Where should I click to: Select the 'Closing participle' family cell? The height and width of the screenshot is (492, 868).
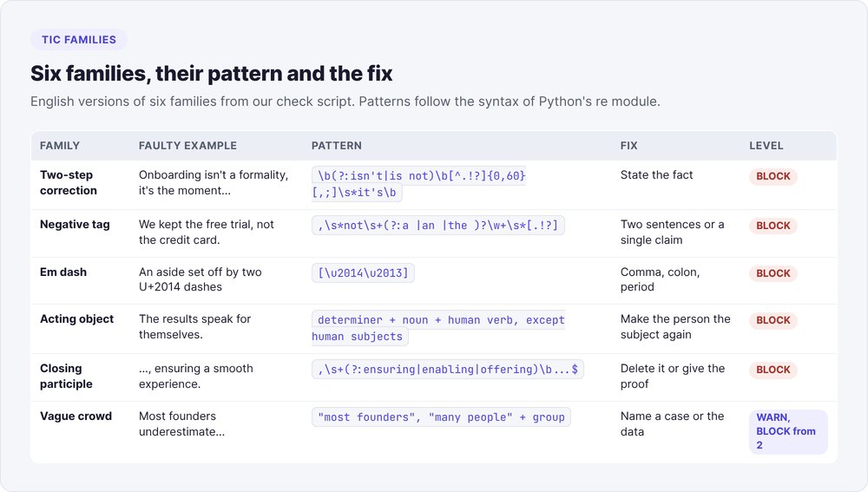point(66,376)
